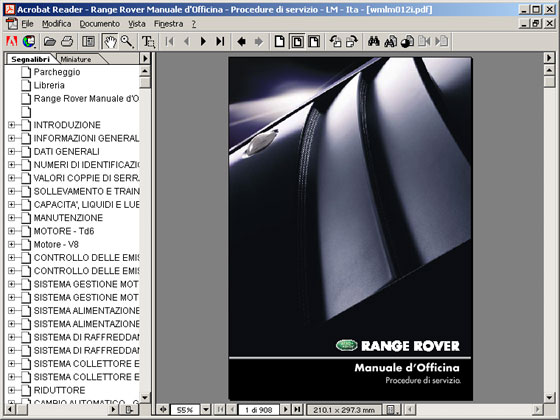Open the RIDUTTORE bookmark
The height and width of the screenshot is (420, 560).
coord(59,390)
